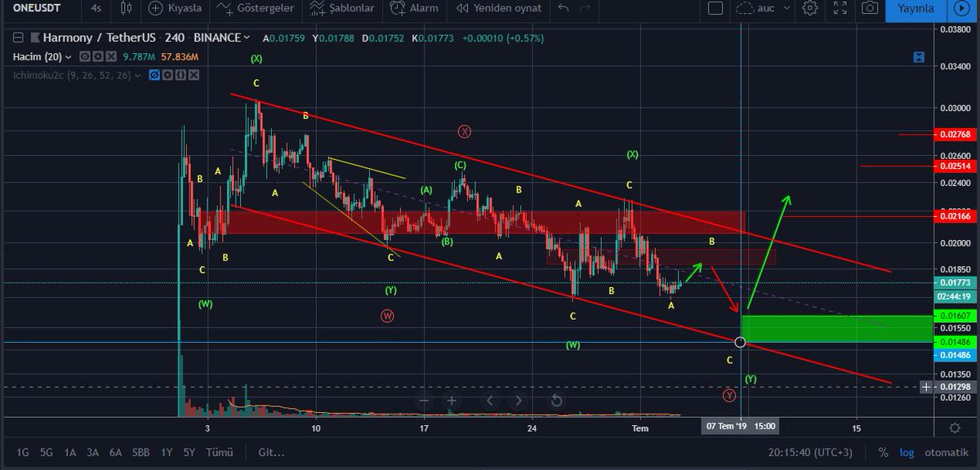Select the 3A date range
This screenshot has width=980, height=470.
(x=93, y=451)
